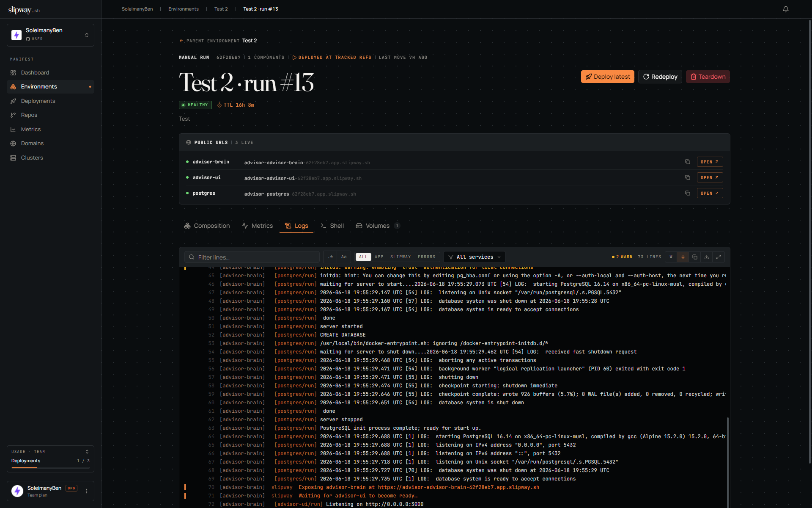Image resolution: width=812 pixels, height=508 pixels.
Task: Click the Deployments usage progress bar
Action: 50,468
